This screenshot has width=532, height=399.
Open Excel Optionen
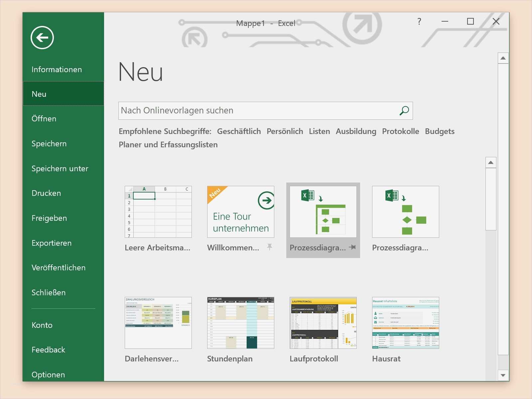pos(48,374)
